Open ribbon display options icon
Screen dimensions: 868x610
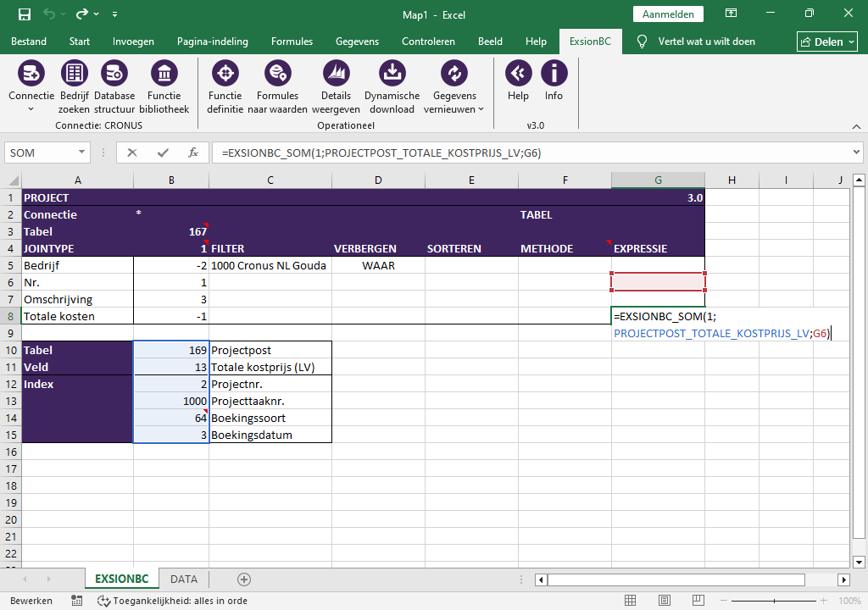(x=731, y=14)
